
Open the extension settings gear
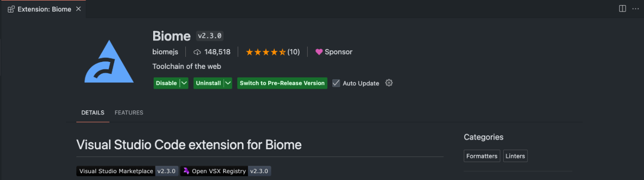click(x=389, y=83)
